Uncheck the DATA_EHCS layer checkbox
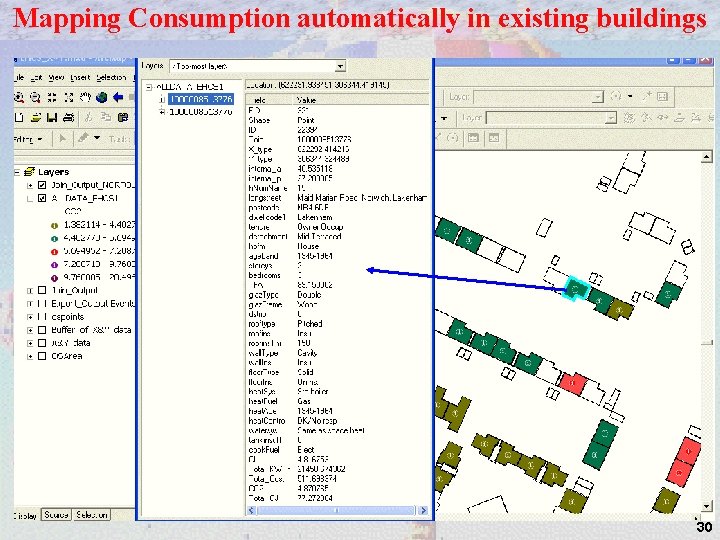The image size is (720, 540). 42,198
